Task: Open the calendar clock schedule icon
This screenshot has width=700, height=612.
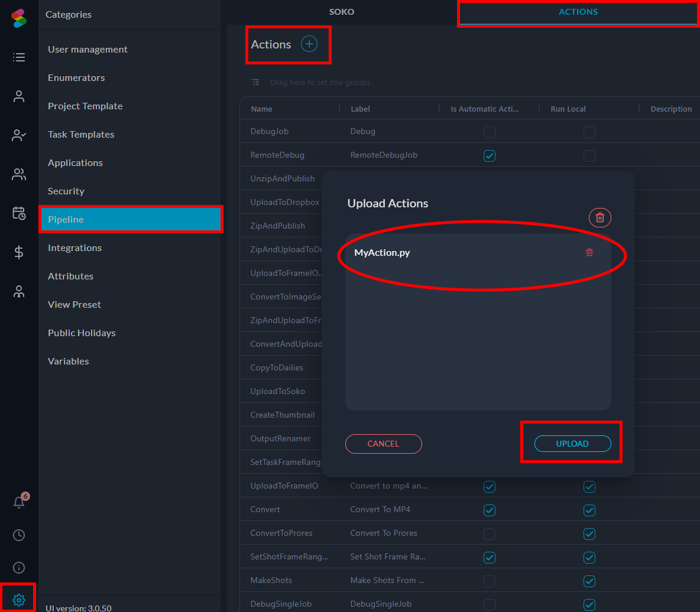Action: coord(19,213)
